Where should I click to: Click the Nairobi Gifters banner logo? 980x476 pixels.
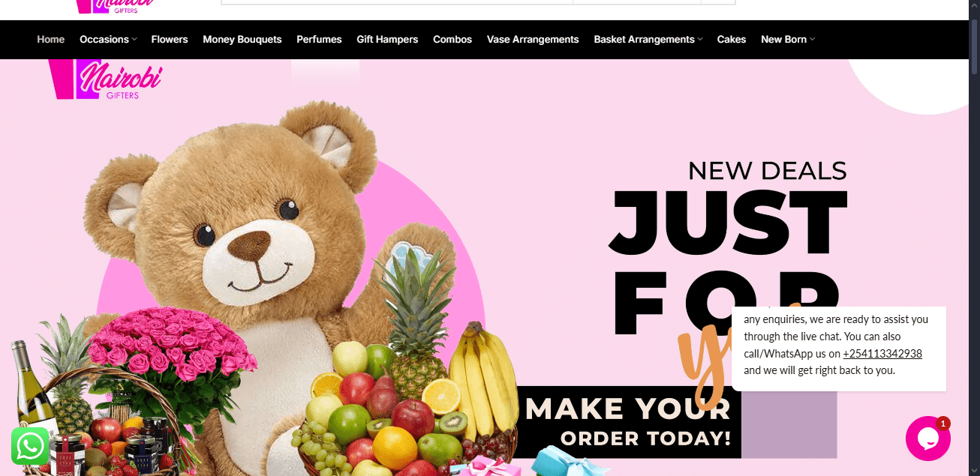(x=104, y=79)
